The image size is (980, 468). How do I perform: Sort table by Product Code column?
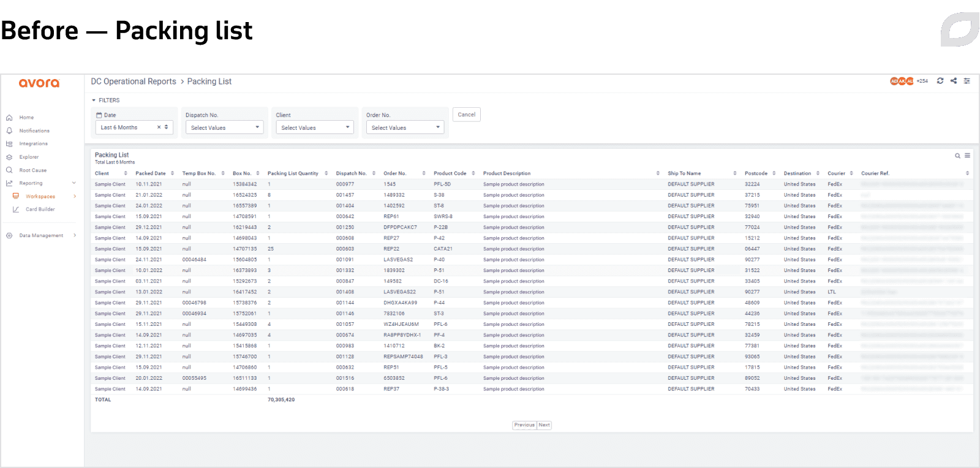[473, 173]
